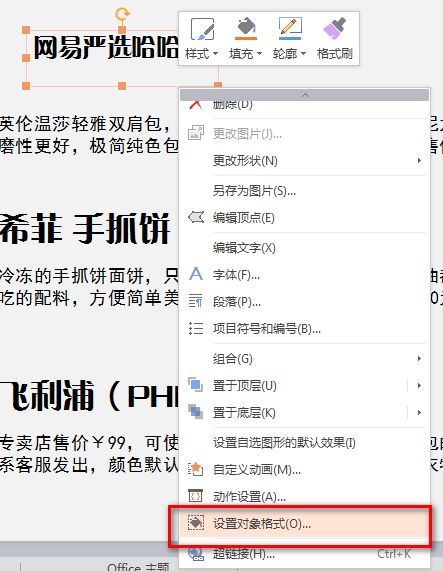This screenshot has height=571, width=443.
Task: Select 设置自选图形的默认效果(I) entry
Action: (x=284, y=443)
